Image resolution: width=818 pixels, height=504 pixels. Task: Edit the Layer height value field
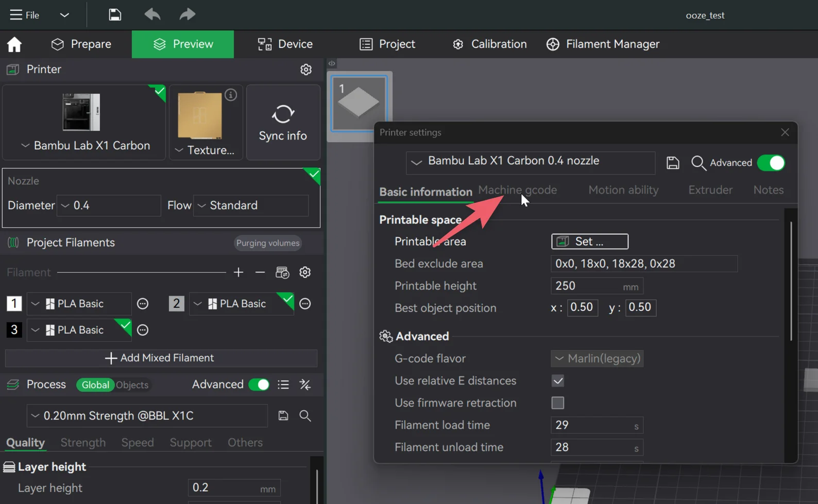234,488
